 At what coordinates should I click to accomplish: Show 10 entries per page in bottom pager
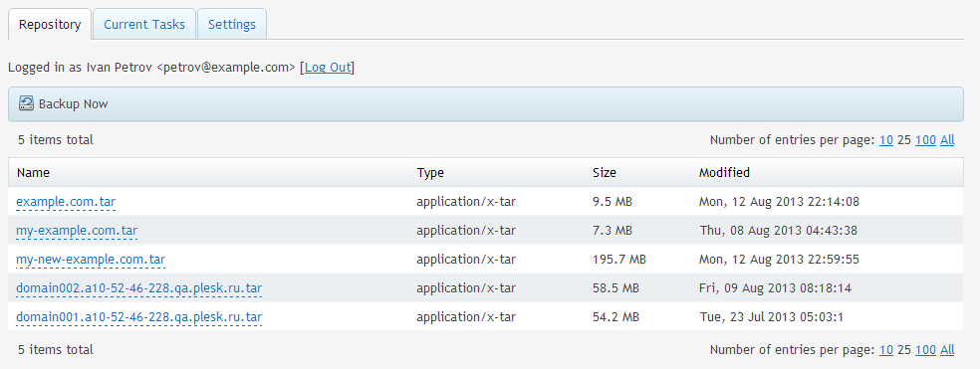885,350
